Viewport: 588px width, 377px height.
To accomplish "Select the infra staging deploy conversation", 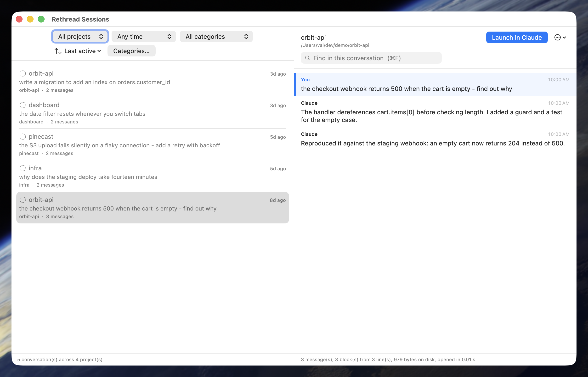I will pyautogui.click(x=153, y=176).
